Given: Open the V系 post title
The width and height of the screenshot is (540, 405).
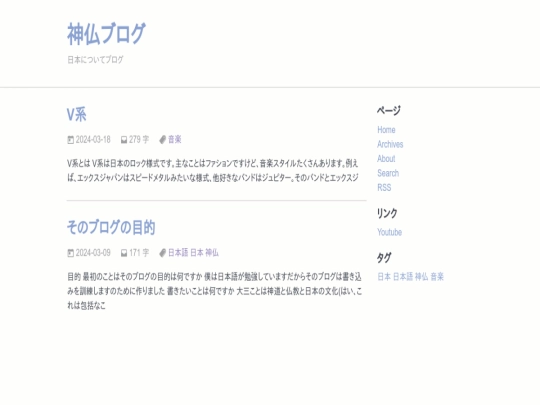Looking at the screenshot, I should (x=76, y=114).
